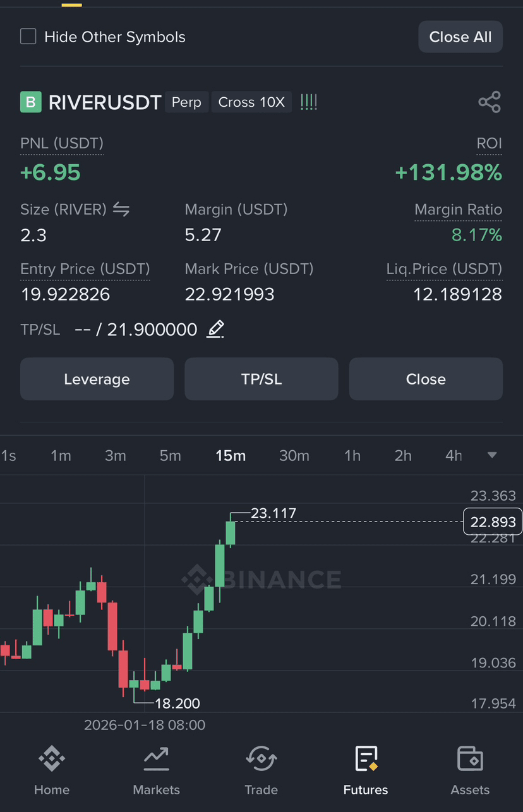Edit TP/SL with the pencil icon
523x812 pixels.
[x=215, y=329]
